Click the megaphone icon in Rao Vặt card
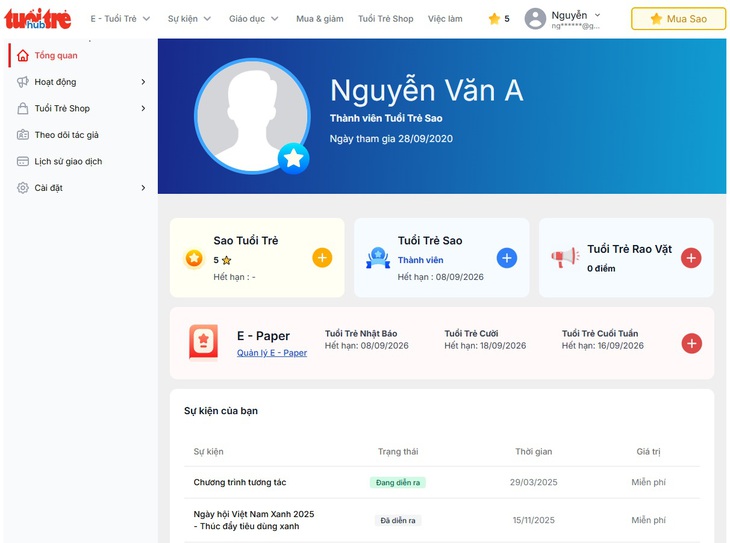 565,258
